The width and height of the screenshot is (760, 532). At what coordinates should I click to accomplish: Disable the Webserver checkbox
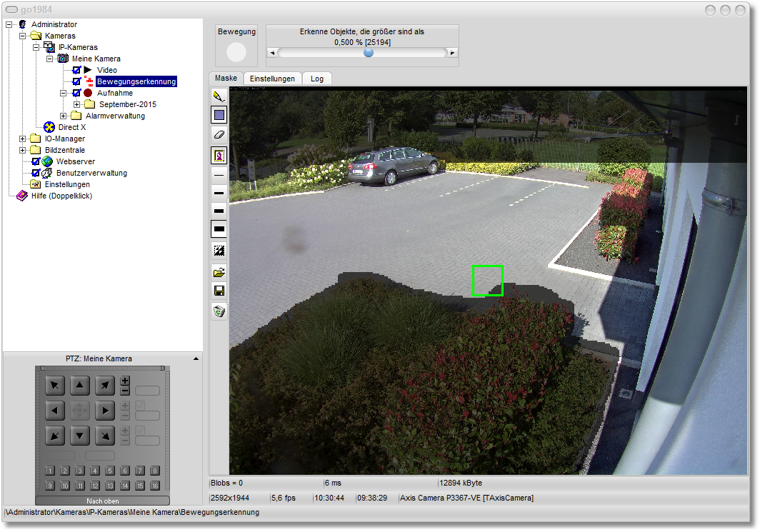pos(36,161)
